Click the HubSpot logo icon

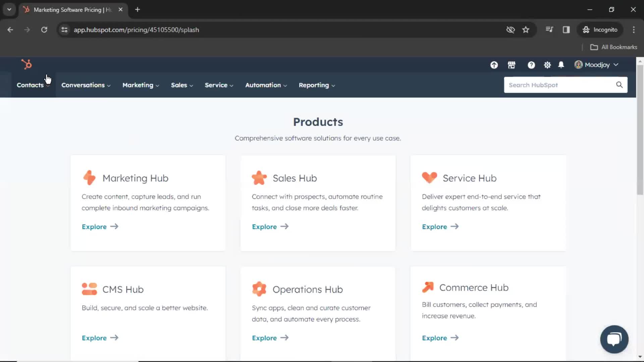(x=26, y=64)
